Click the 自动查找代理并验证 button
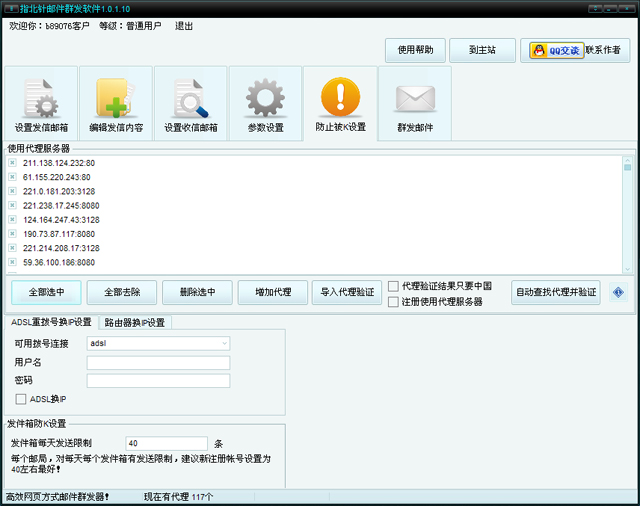640x506 pixels. coord(556,292)
